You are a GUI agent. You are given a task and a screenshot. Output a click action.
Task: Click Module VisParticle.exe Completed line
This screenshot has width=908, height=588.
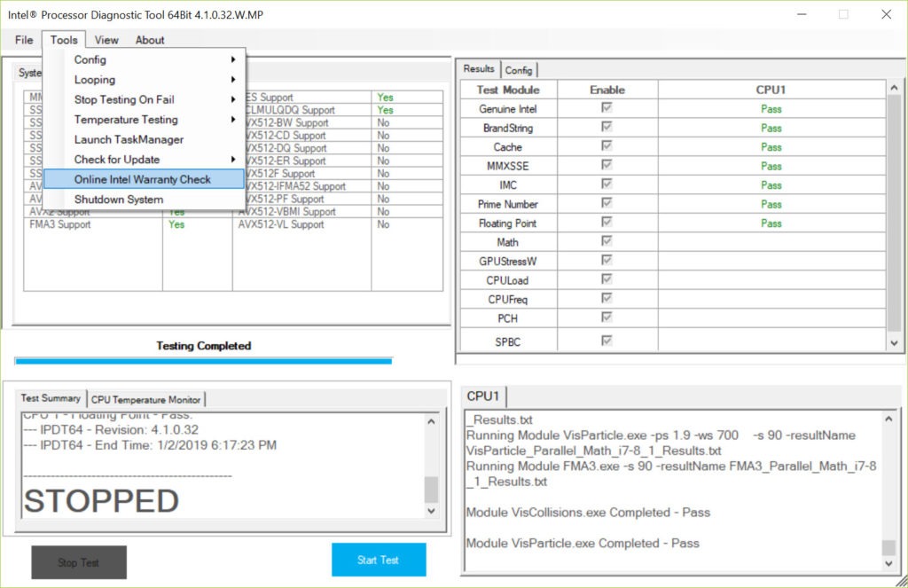(x=583, y=544)
